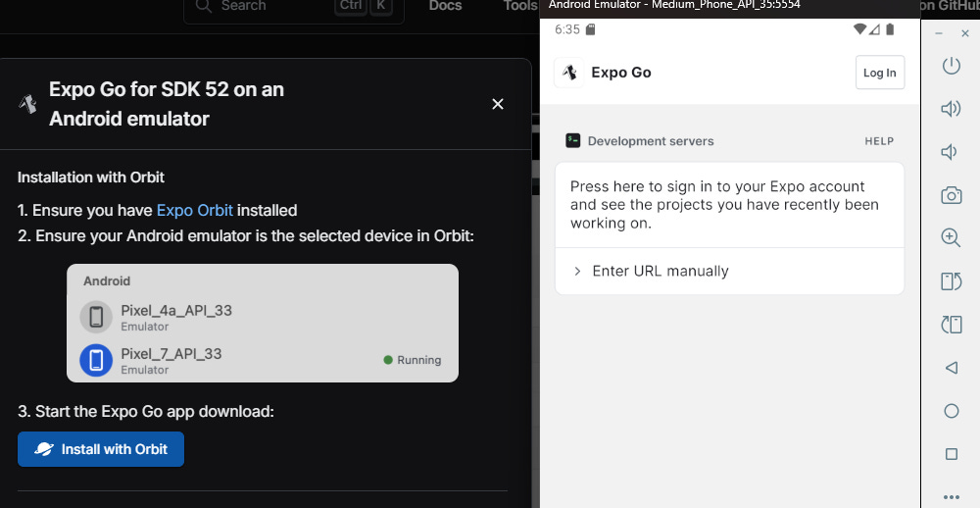Open the Docs tab in site header
The height and width of the screenshot is (508, 980).
(446, 6)
